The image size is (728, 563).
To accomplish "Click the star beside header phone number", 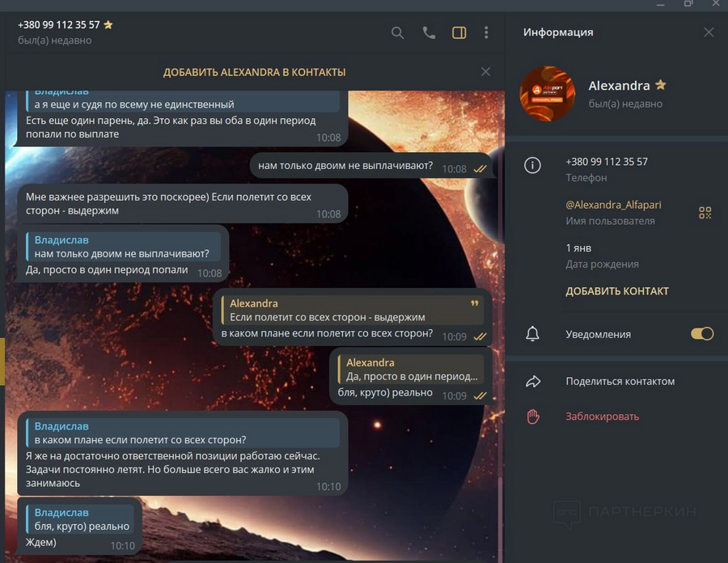I will pos(108,24).
